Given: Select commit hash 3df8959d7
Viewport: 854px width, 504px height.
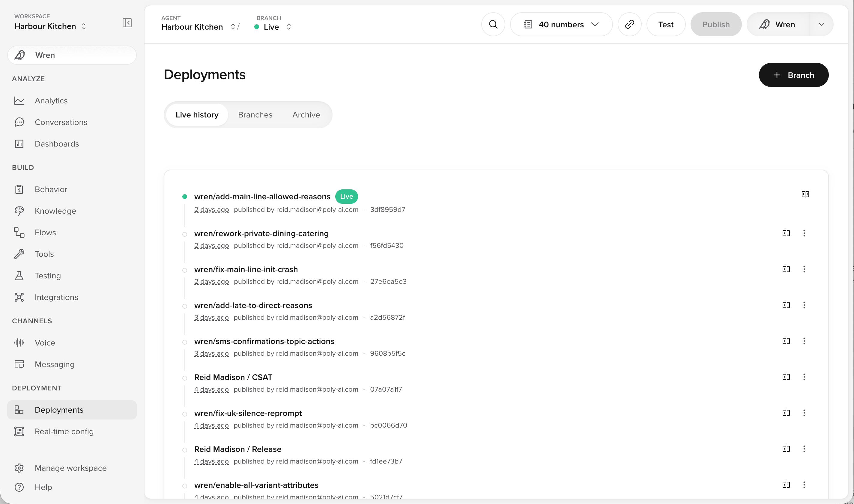Looking at the screenshot, I should 387,209.
